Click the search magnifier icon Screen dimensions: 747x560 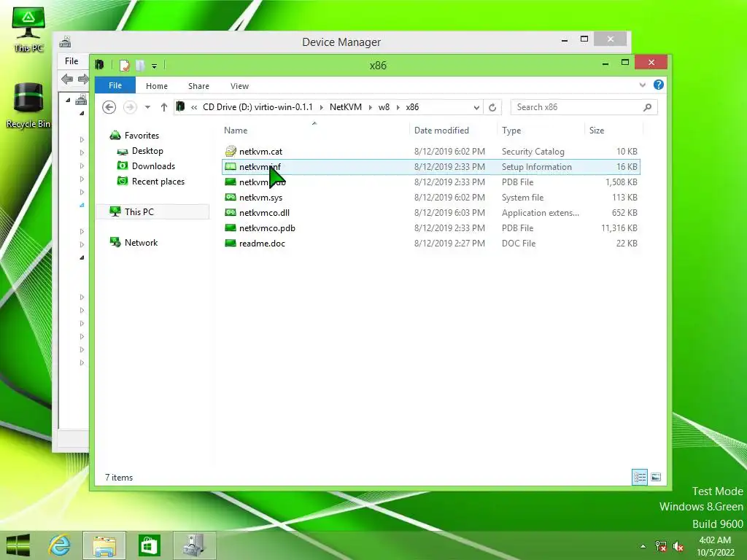[647, 107]
